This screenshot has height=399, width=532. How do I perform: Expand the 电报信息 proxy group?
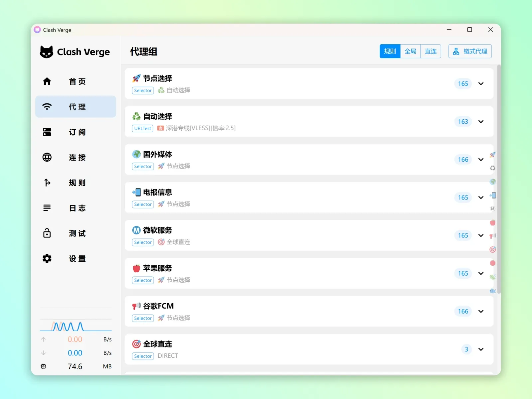481,198
